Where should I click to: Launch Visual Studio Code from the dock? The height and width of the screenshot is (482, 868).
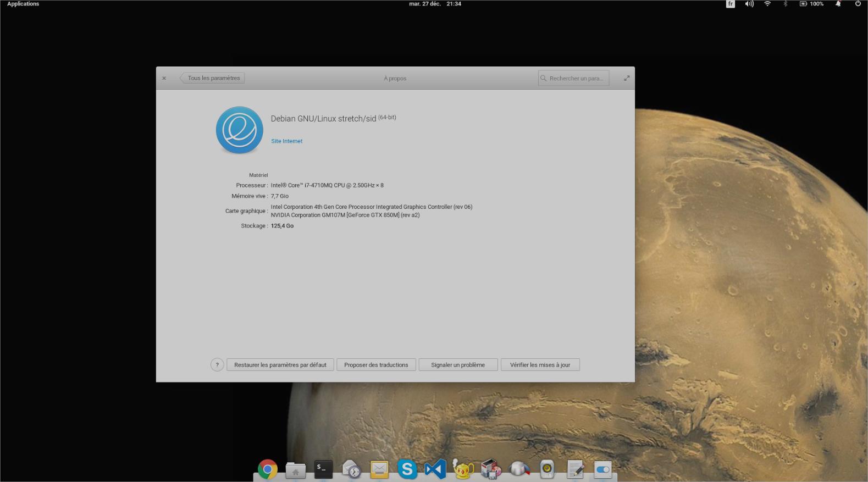(x=435, y=469)
